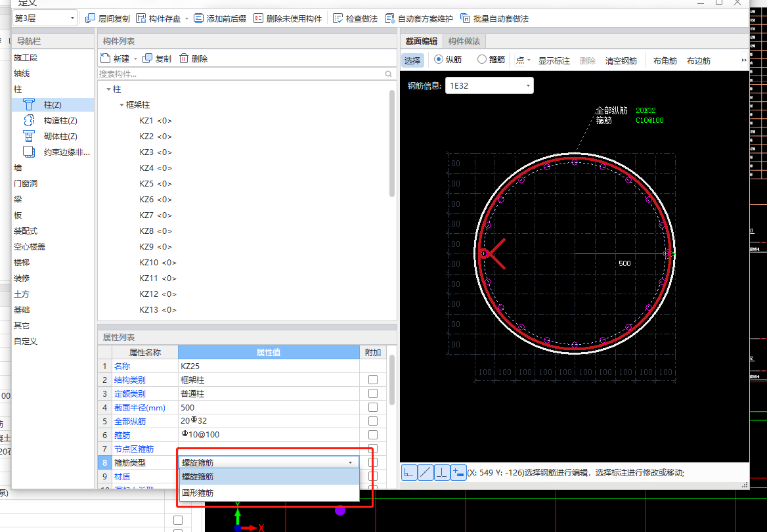Image resolution: width=767 pixels, height=532 pixels.
Task: Check the 附加 box for 截面半径(mm)
Action: (x=373, y=407)
